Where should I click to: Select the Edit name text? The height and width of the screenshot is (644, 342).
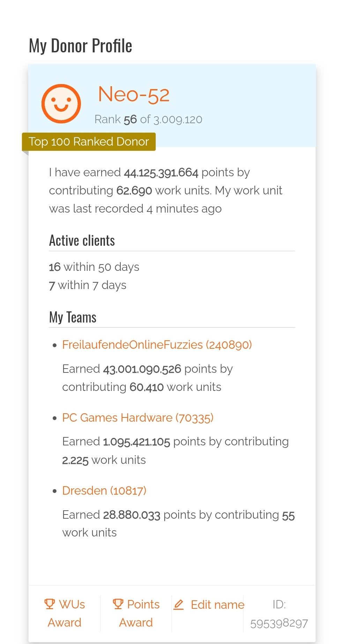(x=217, y=605)
